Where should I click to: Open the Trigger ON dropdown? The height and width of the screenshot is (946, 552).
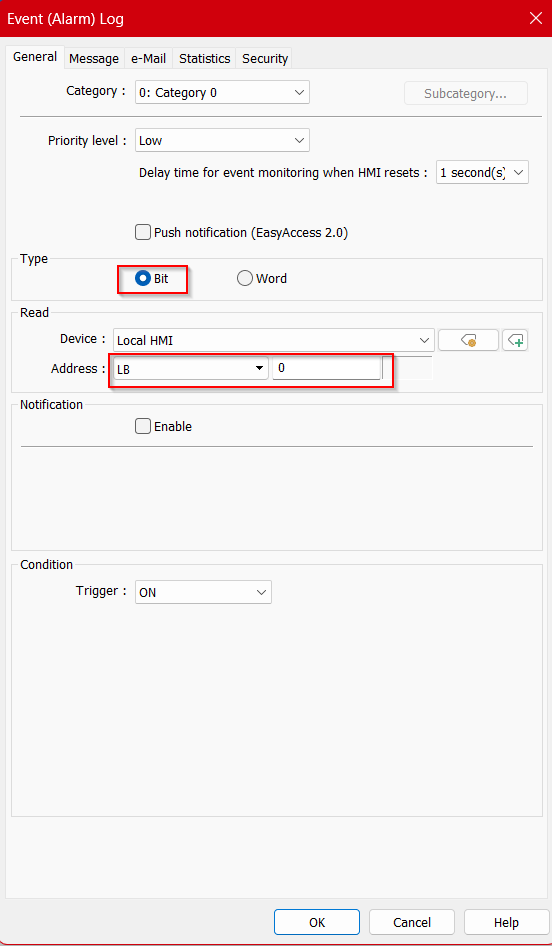(203, 592)
